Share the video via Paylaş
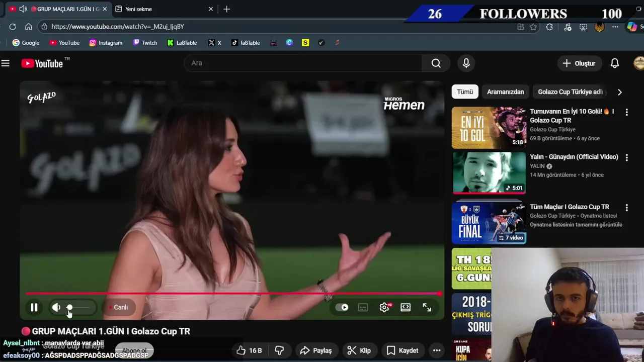Viewport: 644px width, 362px height. pyautogui.click(x=316, y=350)
